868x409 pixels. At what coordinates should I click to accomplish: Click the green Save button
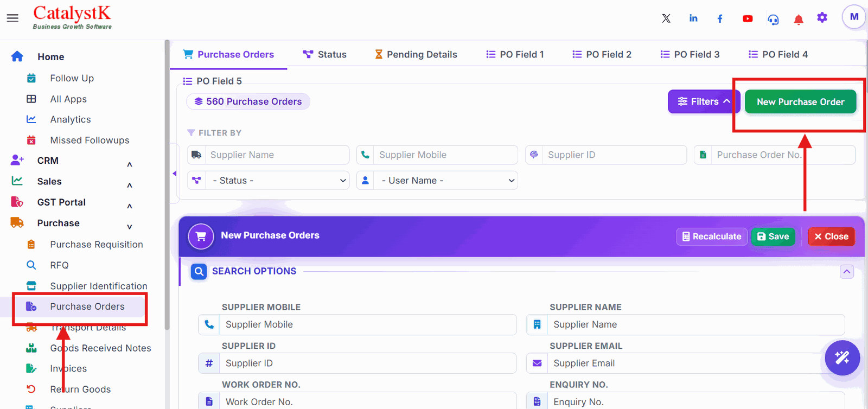click(773, 237)
